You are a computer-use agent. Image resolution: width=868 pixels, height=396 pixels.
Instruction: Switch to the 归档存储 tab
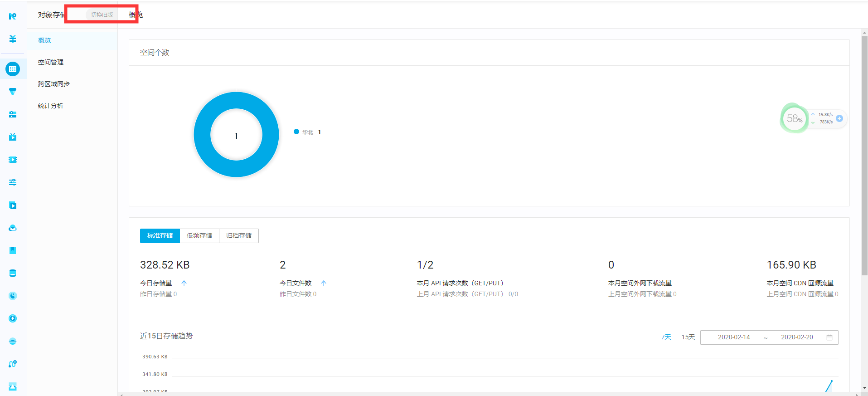[239, 236]
